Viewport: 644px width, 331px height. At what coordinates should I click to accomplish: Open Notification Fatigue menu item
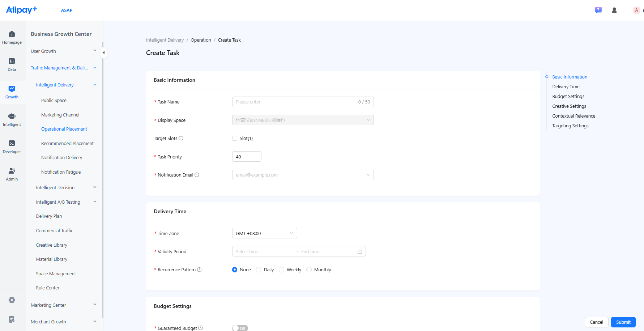61,172
